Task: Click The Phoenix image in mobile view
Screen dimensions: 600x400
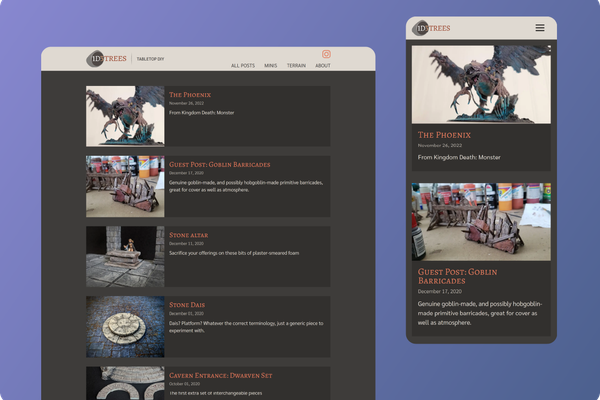Action: pyautogui.click(x=481, y=85)
